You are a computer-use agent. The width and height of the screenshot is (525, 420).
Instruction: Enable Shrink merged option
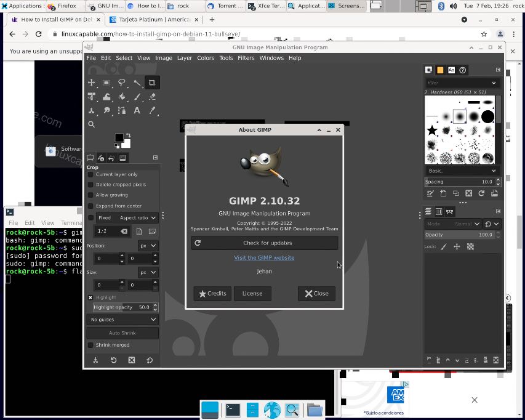coord(90,345)
